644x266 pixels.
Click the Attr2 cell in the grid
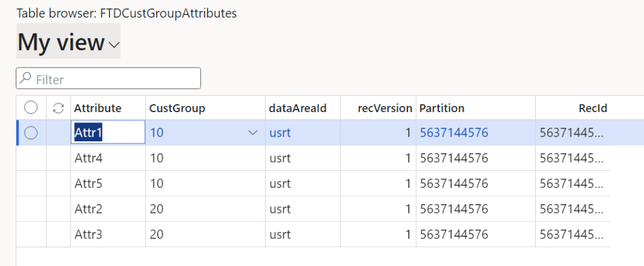tap(89, 209)
